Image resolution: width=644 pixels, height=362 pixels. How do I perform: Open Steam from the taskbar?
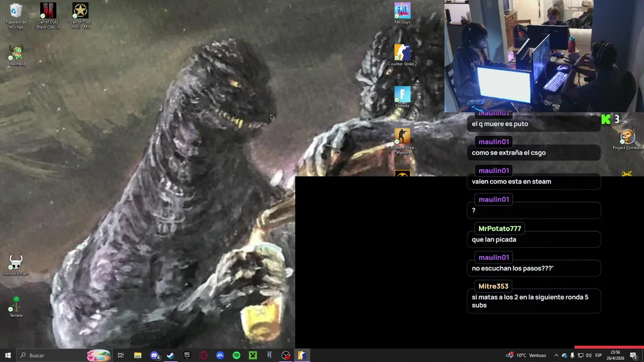tap(171, 355)
